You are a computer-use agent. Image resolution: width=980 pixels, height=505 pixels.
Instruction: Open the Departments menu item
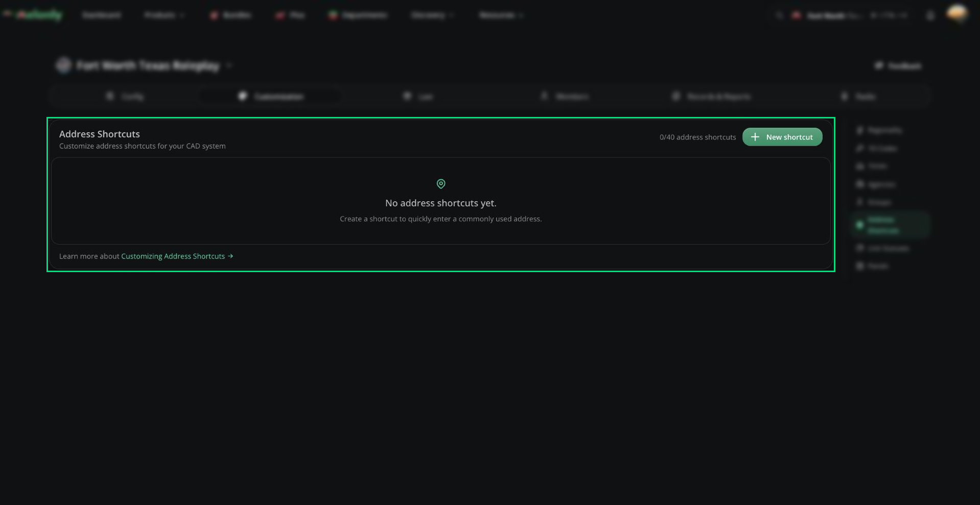tap(358, 15)
